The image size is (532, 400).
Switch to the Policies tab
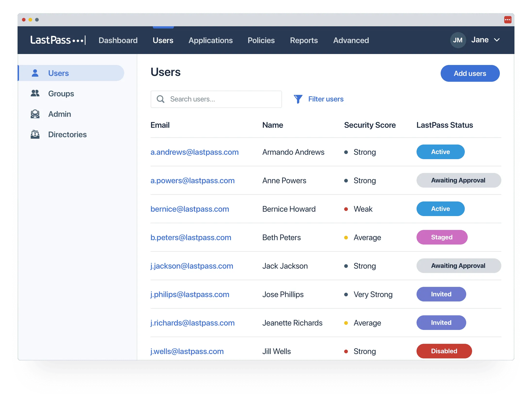(x=261, y=40)
